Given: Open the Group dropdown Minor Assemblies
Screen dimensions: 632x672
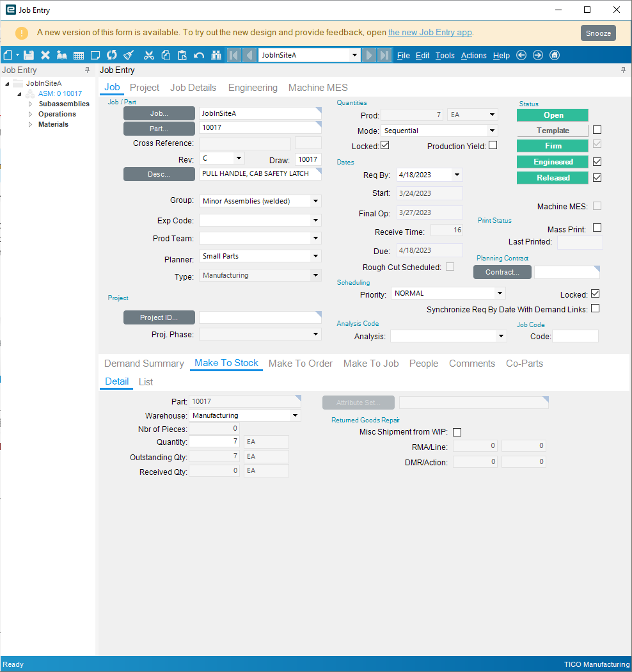Looking at the screenshot, I should (x=316, y=200).
